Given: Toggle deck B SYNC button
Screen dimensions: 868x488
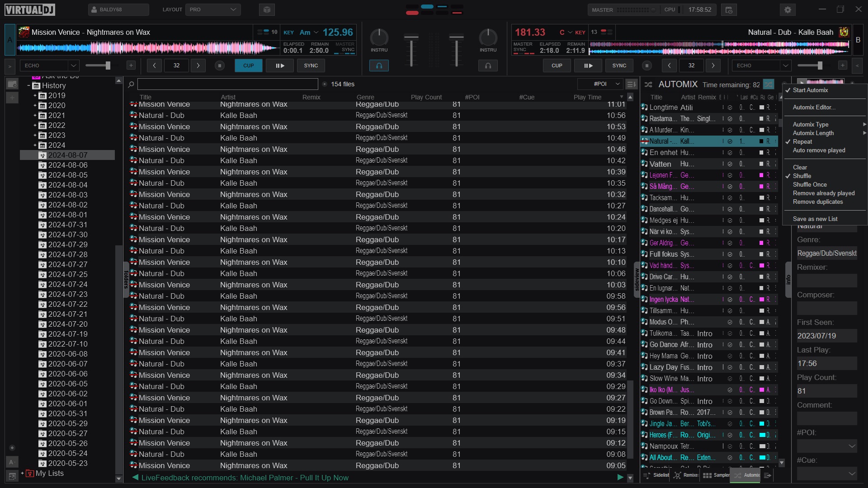Looking at the screenshot, I should point(619,66).
